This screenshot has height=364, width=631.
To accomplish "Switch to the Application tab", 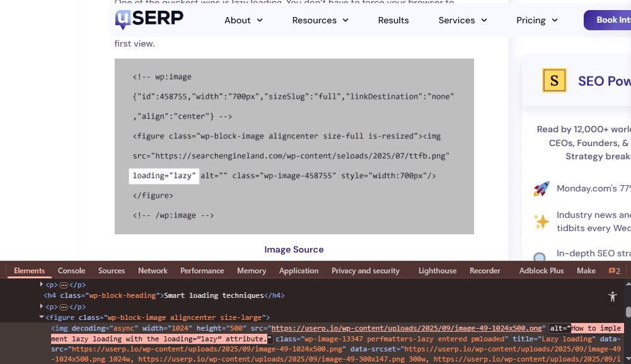I will 299,271.
